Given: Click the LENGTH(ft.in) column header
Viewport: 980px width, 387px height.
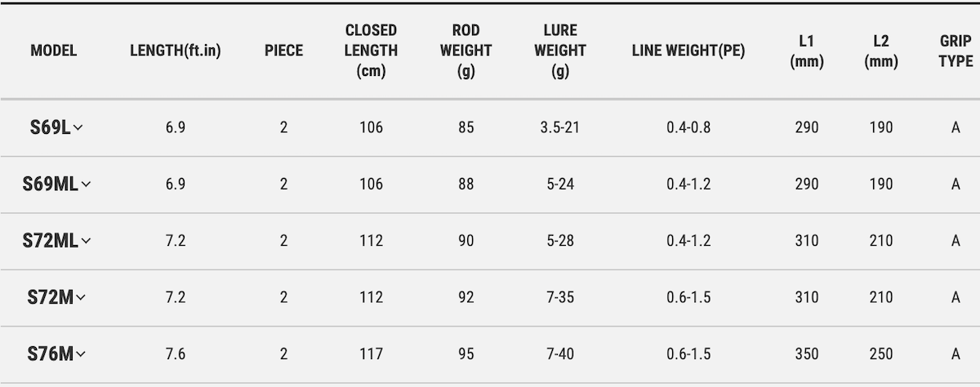Looking at the screenshot, I should pyautogui.click(x=176, y=51).
